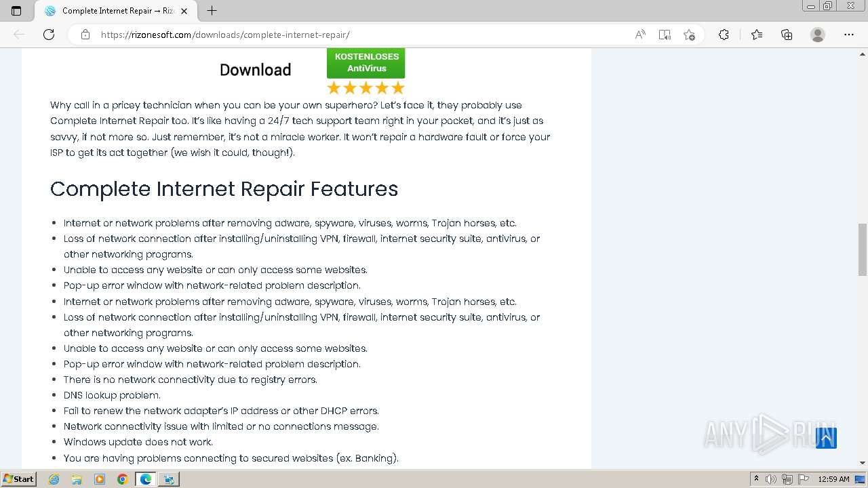Add this page to favorites
868x488 pixels.
(689, 35)
